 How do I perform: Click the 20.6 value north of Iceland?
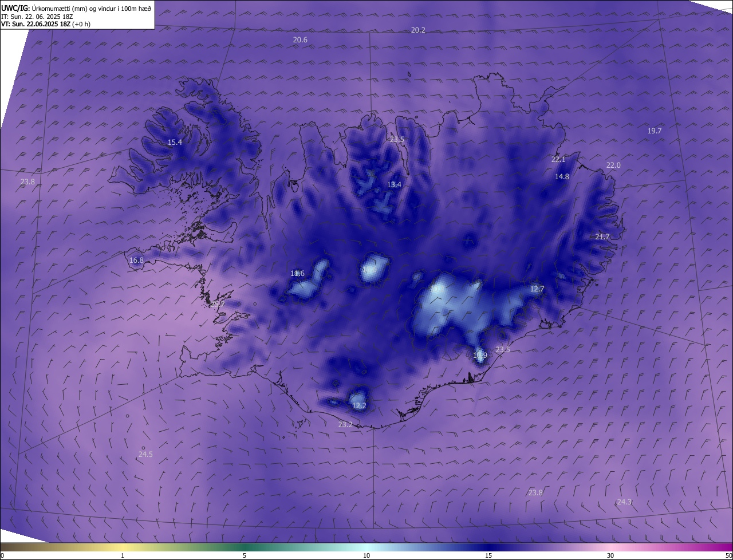300,40
